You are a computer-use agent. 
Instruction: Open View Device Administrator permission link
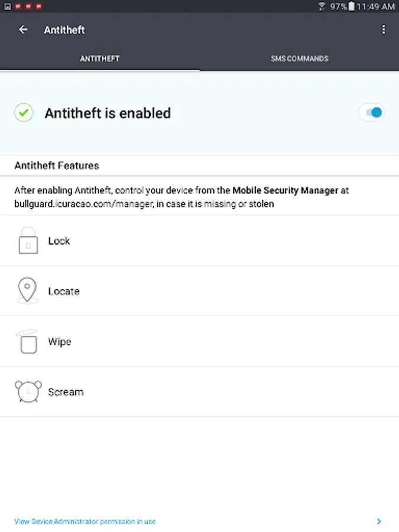(85, 521)
